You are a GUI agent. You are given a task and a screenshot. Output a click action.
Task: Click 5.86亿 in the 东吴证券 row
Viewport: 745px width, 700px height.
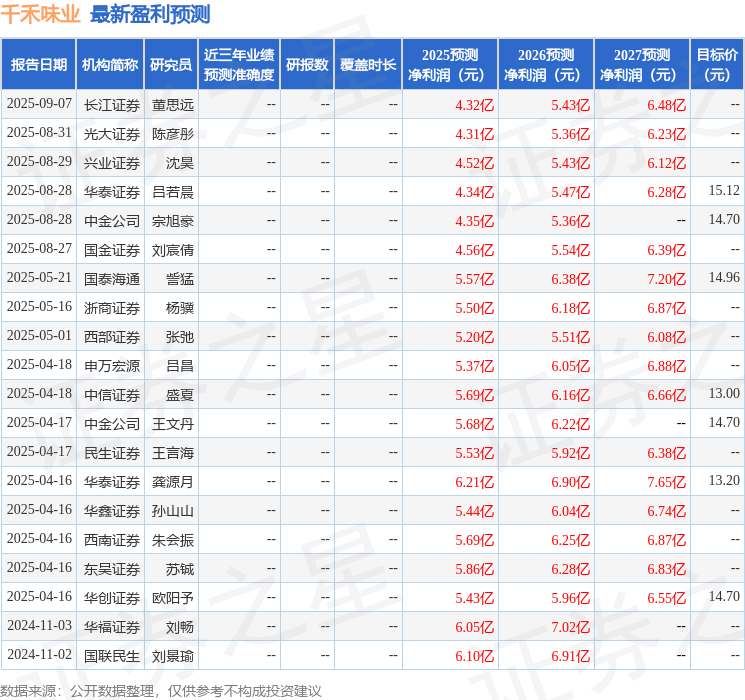(475, 568)
